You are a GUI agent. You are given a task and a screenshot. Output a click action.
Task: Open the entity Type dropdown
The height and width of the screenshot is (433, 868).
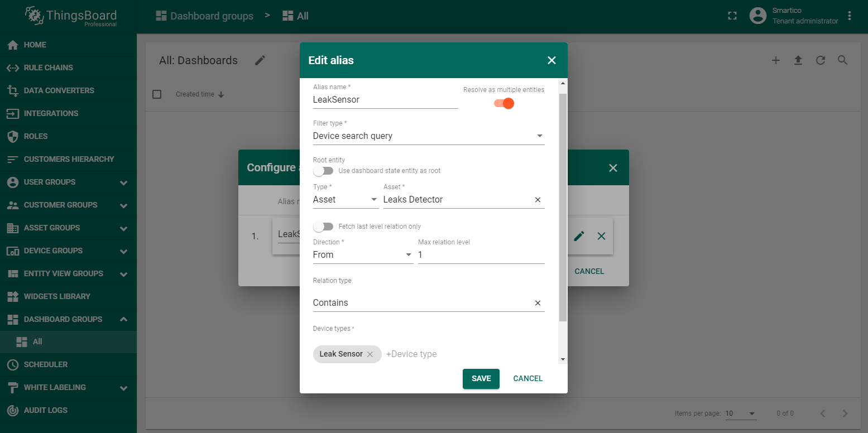click(345, 200)
